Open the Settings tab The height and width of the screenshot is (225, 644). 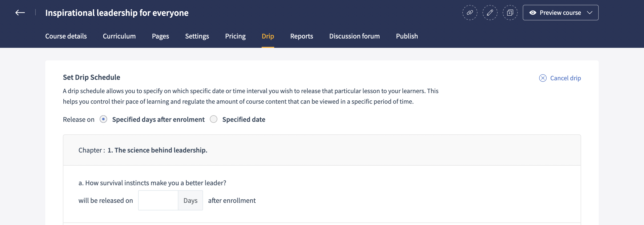(197, 36)
